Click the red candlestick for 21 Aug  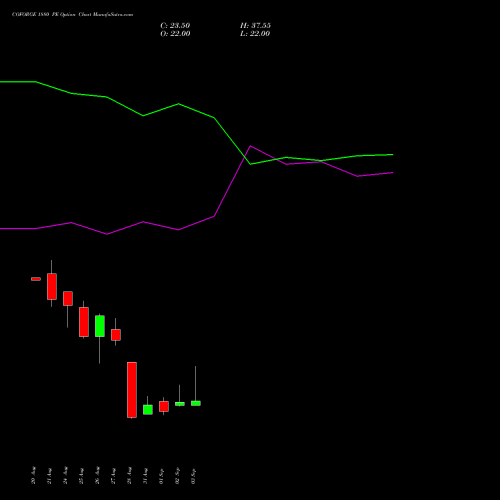pos(52,286)
